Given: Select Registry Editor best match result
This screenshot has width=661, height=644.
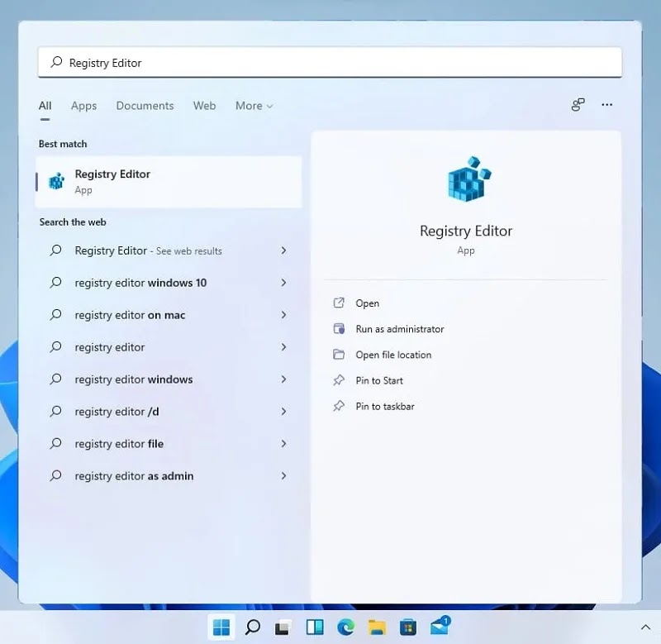Looking at the screenshot, I should (x=169, y=182).
